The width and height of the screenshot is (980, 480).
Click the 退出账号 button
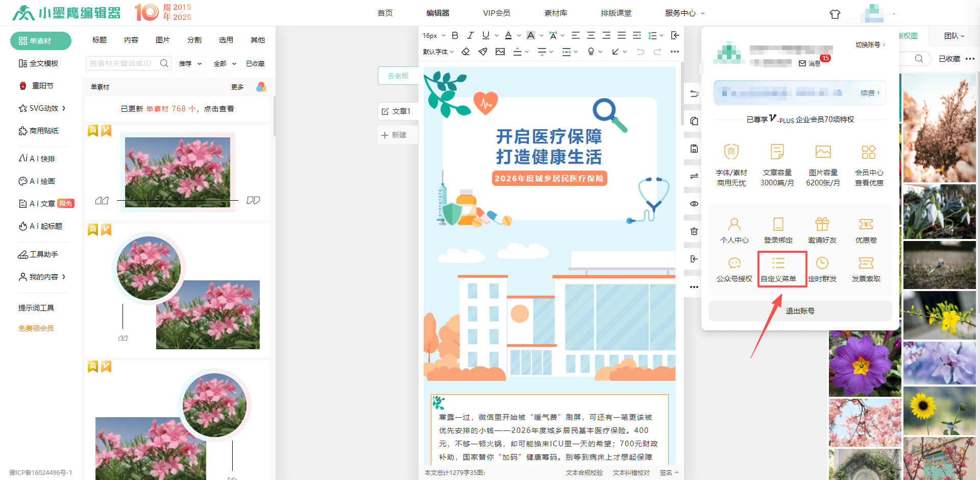[x=800, y=311]
